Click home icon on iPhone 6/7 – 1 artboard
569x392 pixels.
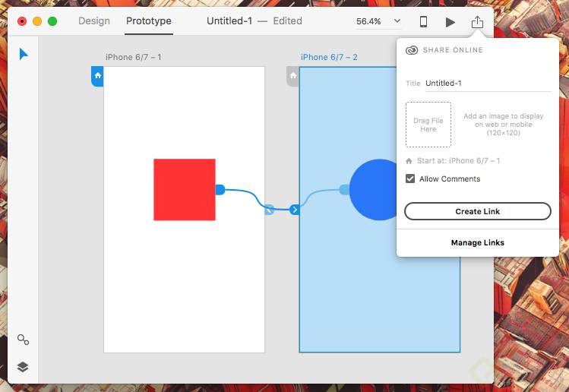[97, 76]
